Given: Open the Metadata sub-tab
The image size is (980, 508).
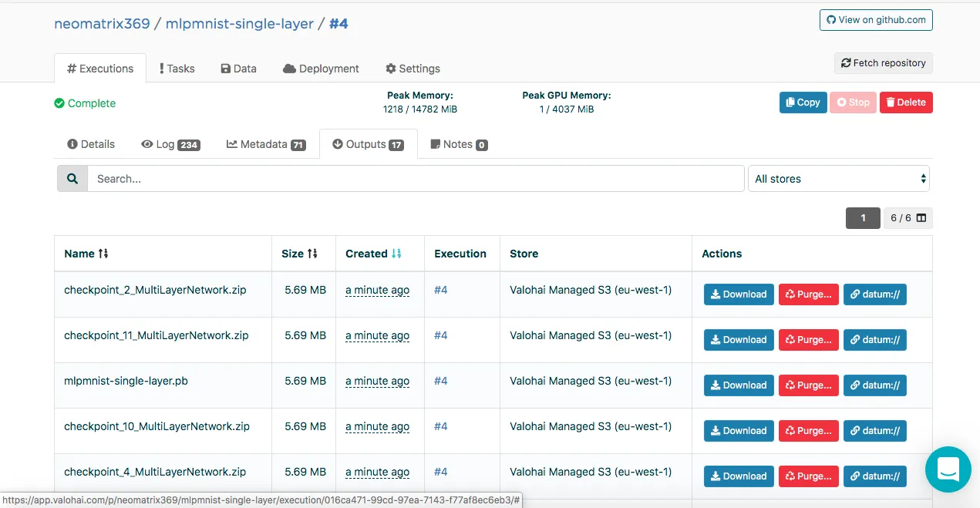Looking at the screenshot, I should [266, 144].
